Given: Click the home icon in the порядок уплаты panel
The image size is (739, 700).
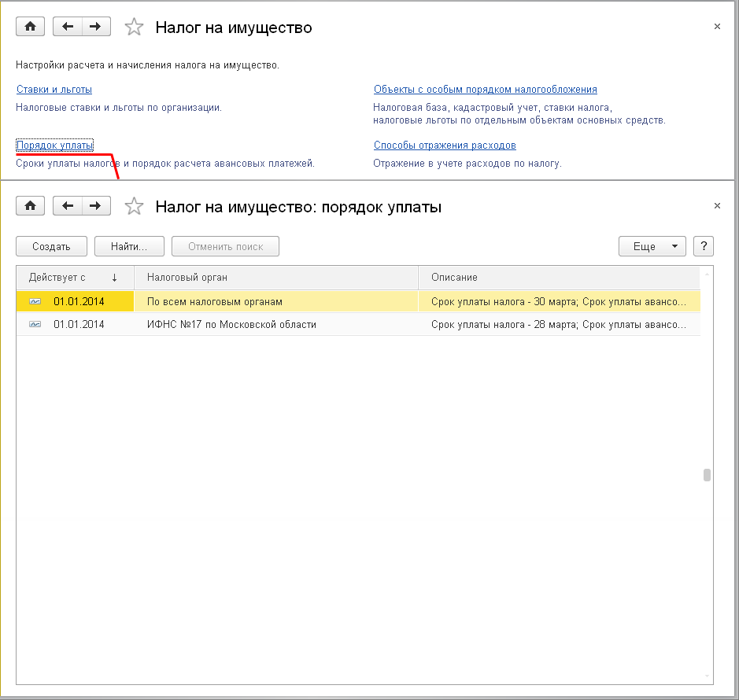Looking at the screenshot, I should [x=31, y=206].
